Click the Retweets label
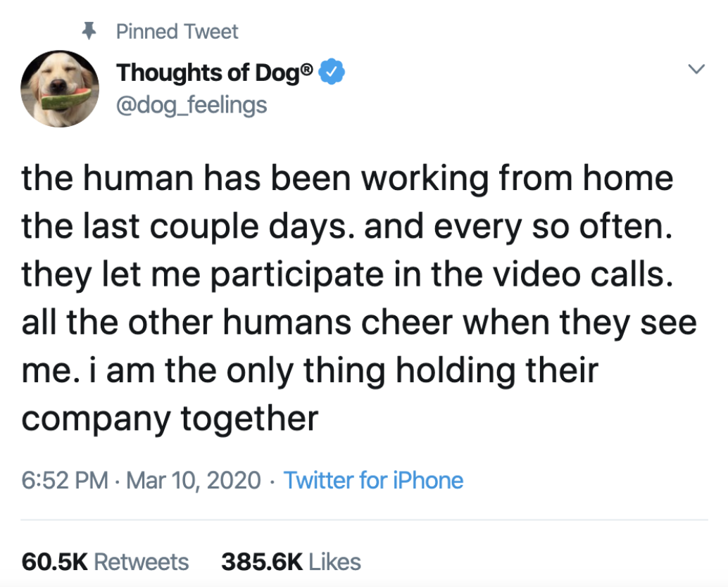Screen dimensions: 728x587 [142, 562]
